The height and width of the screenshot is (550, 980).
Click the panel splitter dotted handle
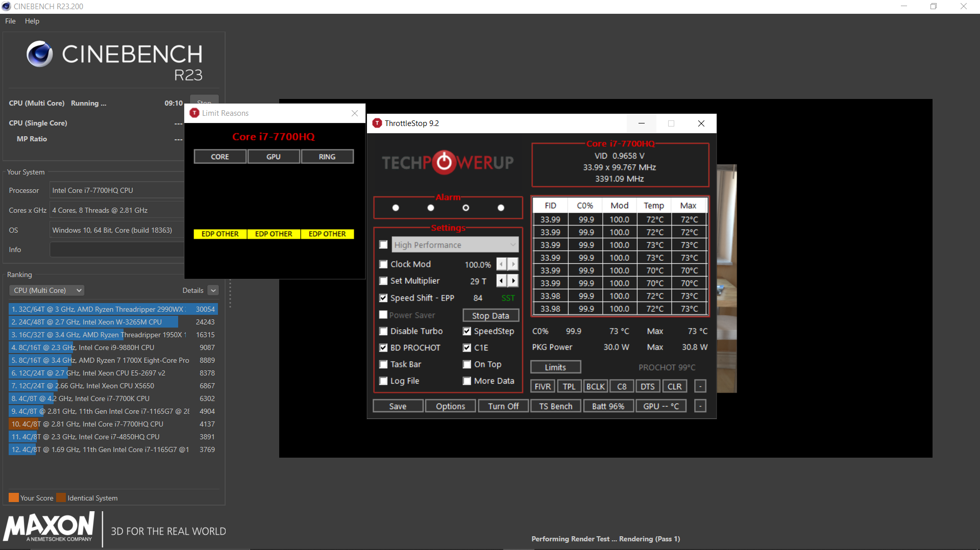tap(230, 295)
